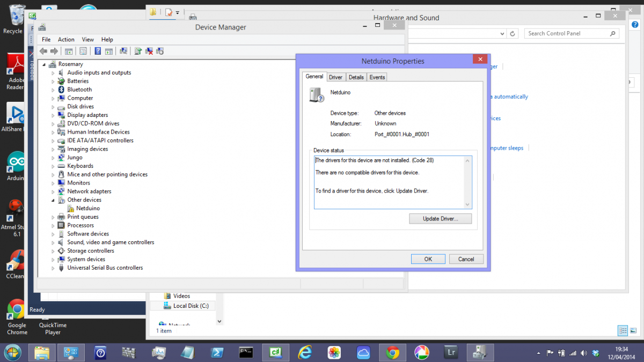644x362 pixels.
Task: Switch to the Details tab in Netduino Properties
Action: 356,77
